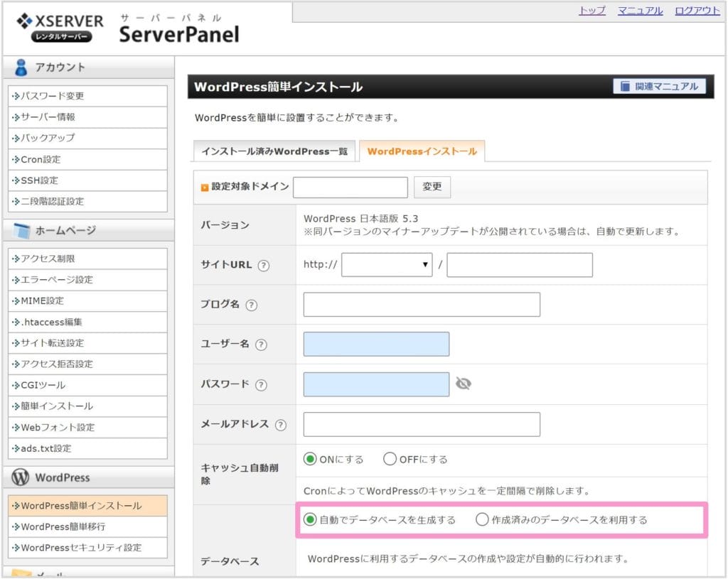The height and width of the screenshot is (579, 728).
Task: Click the help icon beside サイトURL
Action: click(264, 265)
